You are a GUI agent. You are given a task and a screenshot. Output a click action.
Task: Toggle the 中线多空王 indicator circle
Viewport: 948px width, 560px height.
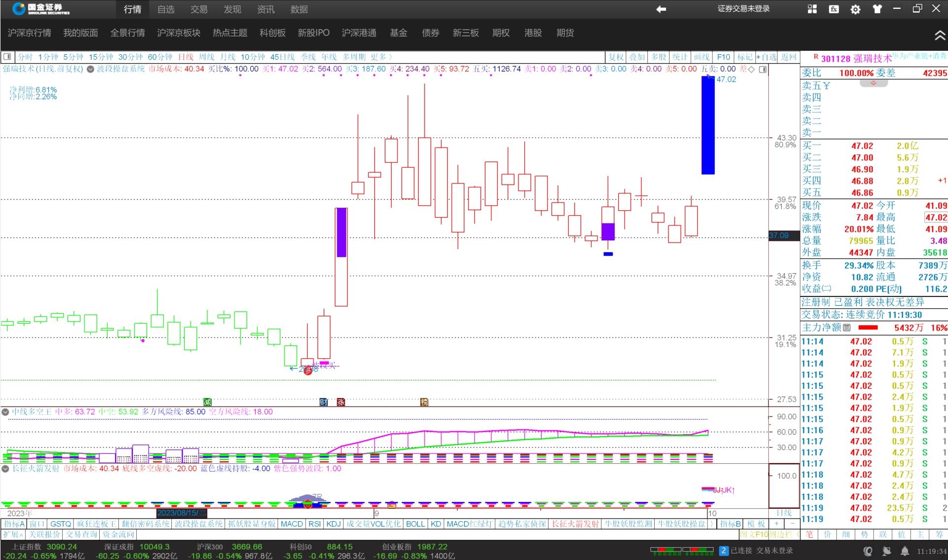(5, 412)
